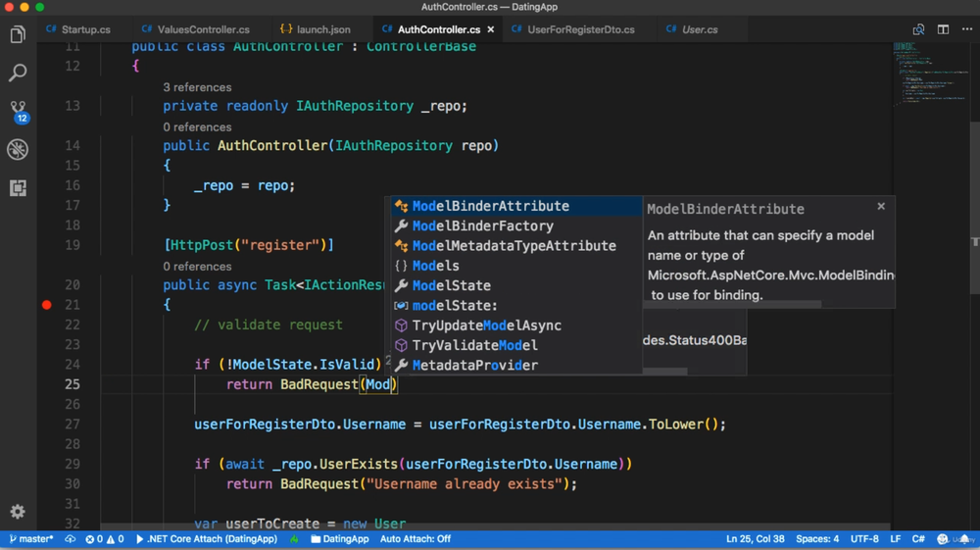
Task: Open the Search view in activity bar
Action: coord(18,73)
